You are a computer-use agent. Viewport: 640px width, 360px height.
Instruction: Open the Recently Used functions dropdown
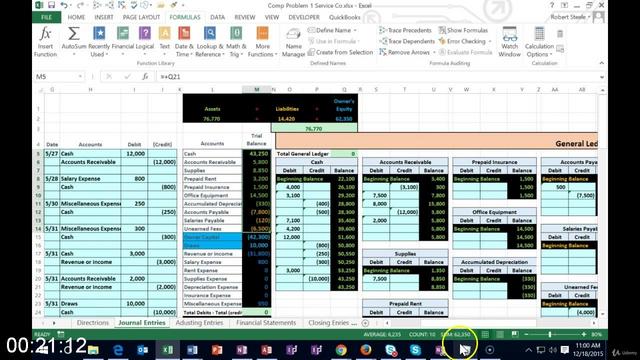click(x=99, y=42)
